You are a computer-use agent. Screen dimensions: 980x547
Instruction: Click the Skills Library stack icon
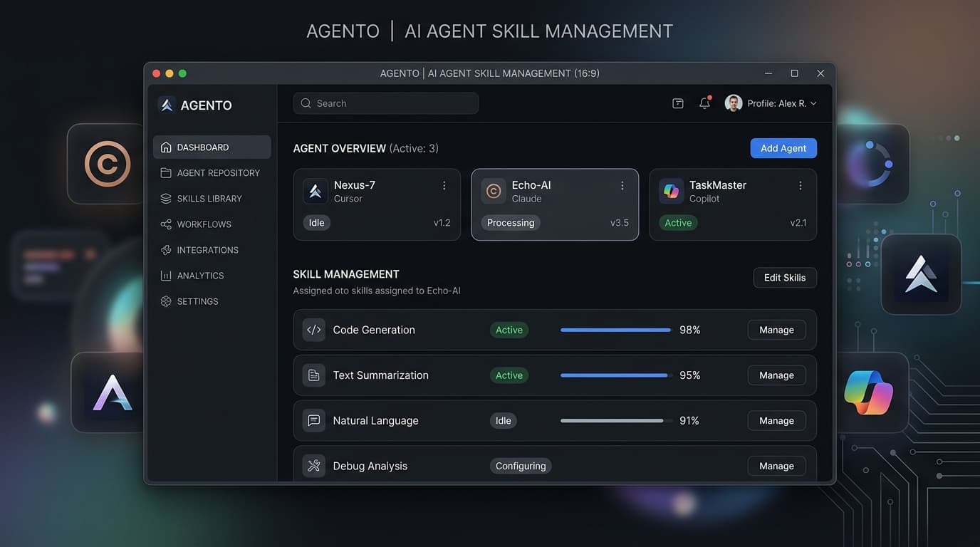(166, 199)
